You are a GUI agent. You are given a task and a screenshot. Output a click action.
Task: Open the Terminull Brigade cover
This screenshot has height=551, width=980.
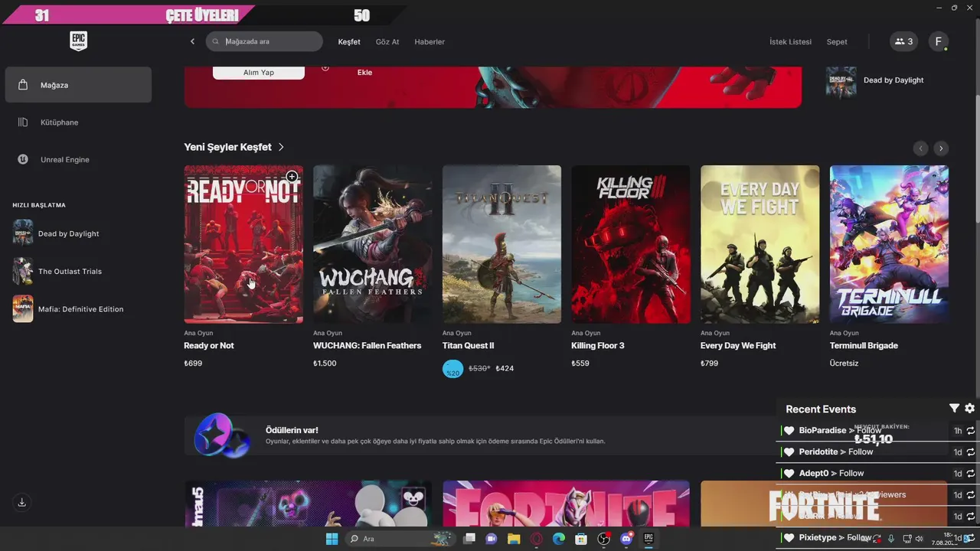(889, 244)
